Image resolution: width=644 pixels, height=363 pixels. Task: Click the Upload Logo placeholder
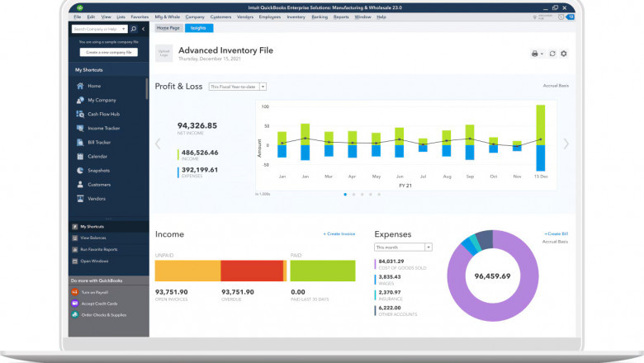163,54
